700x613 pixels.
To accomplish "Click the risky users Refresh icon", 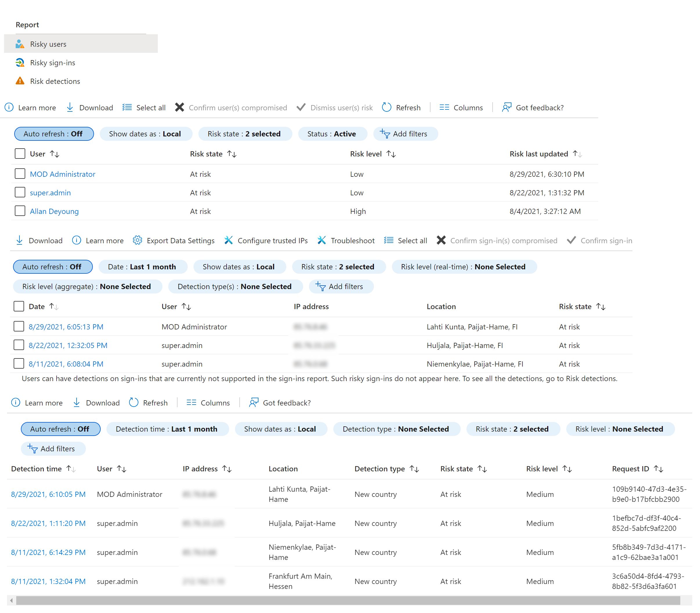I will [386, 107].
